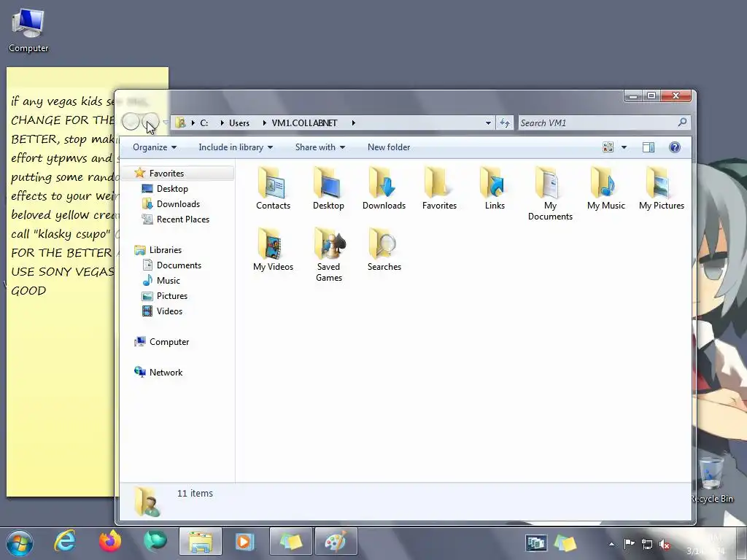Select the Saved Games folder
Viewport: 747px width, 560px height.
(x=329, y=255)
